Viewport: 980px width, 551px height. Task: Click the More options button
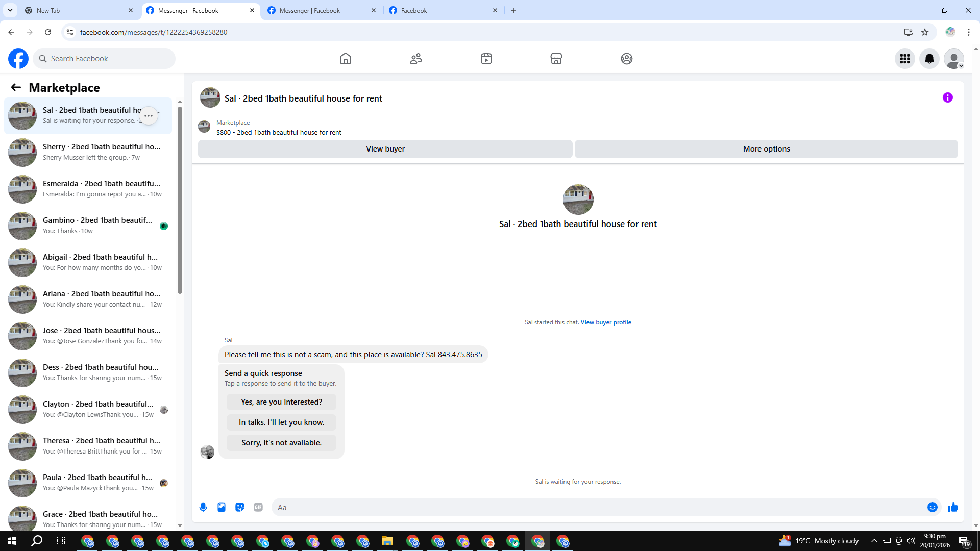tap(766, 149)
